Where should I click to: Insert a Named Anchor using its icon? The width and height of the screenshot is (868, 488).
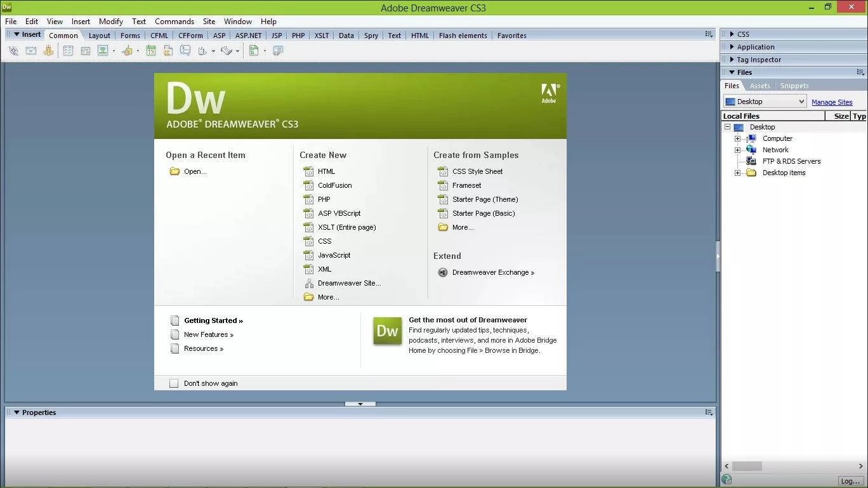click(48, 51)
